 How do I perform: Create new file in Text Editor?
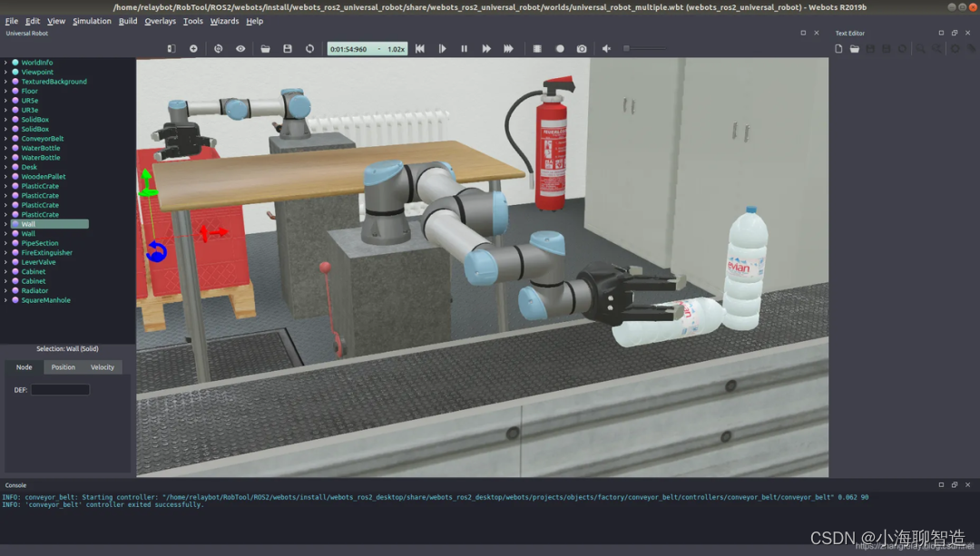tap(838, 49)
